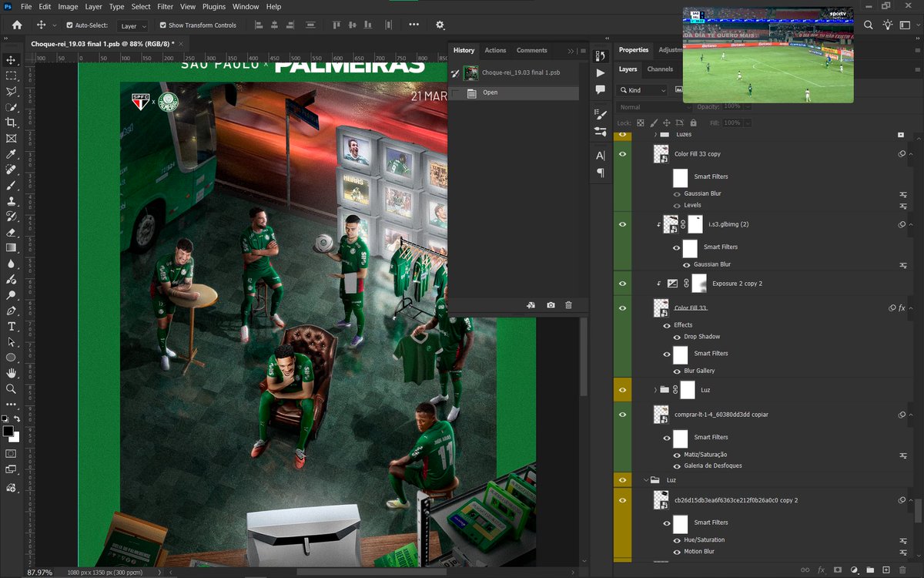Viewport: 924px width, 578px height.
Task: Create a new group folder icon
Action: pyautogui.click(x=870, y=570)
